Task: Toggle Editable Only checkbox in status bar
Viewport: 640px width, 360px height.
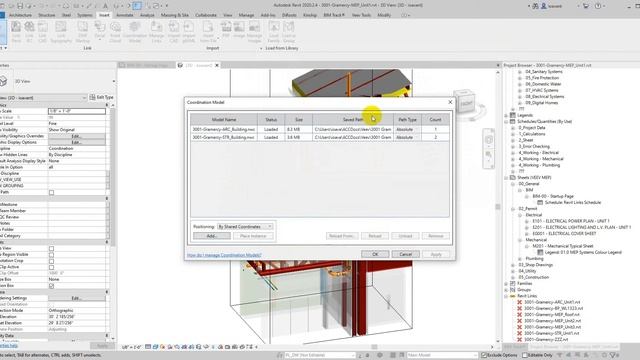Action: click(x=525, y=355)
